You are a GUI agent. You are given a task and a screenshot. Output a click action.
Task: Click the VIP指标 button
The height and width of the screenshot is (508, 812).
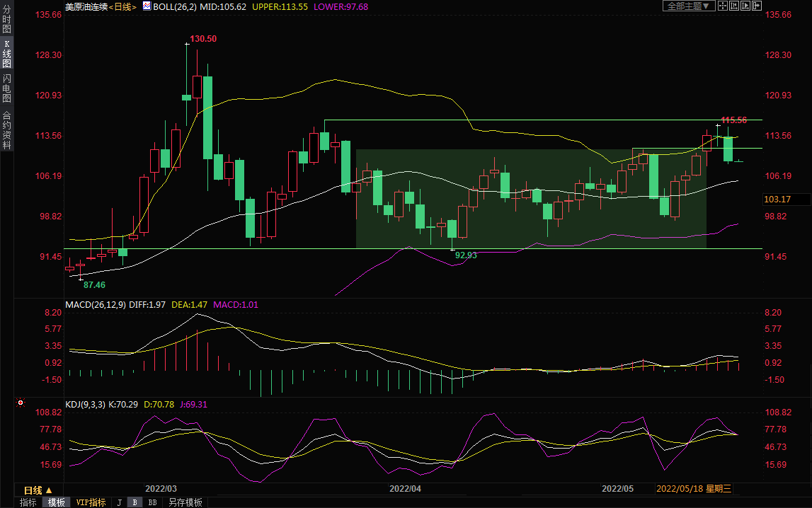click(x=91, y=502)
